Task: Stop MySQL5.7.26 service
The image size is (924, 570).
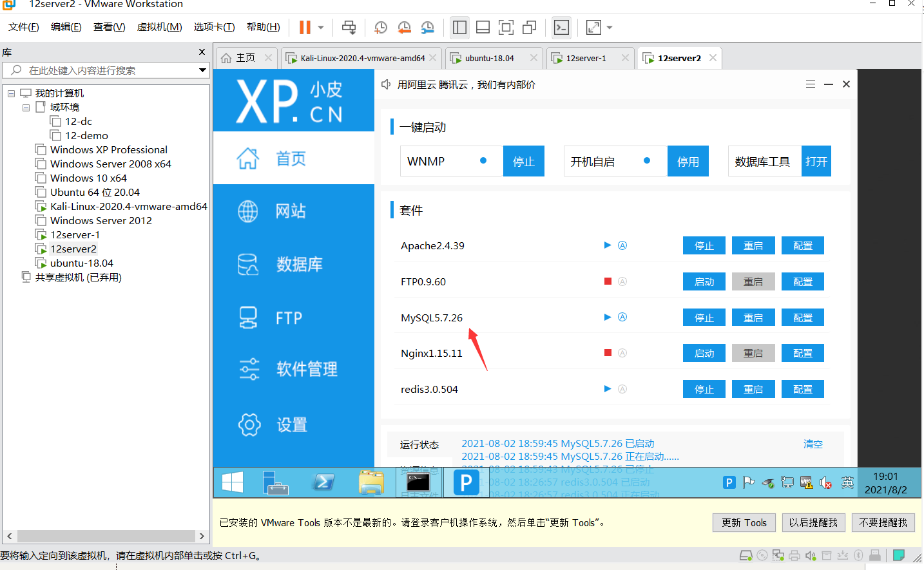Action: 704,318
